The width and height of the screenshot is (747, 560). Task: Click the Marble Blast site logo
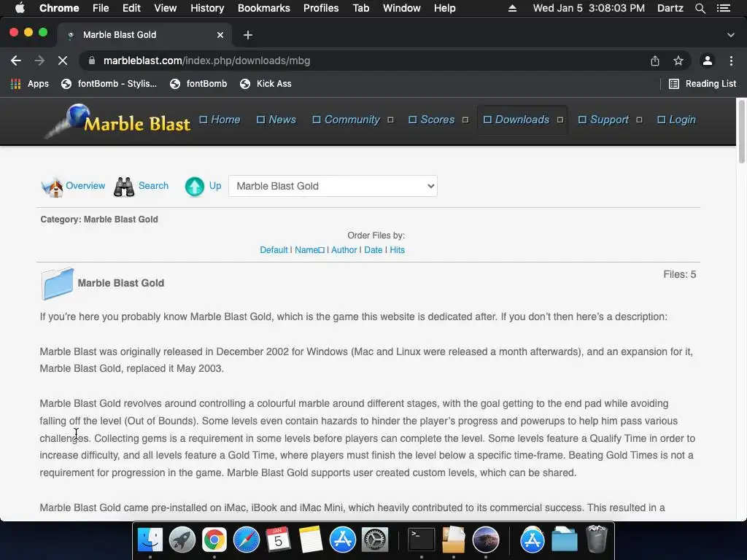click(x=117, y=121)
